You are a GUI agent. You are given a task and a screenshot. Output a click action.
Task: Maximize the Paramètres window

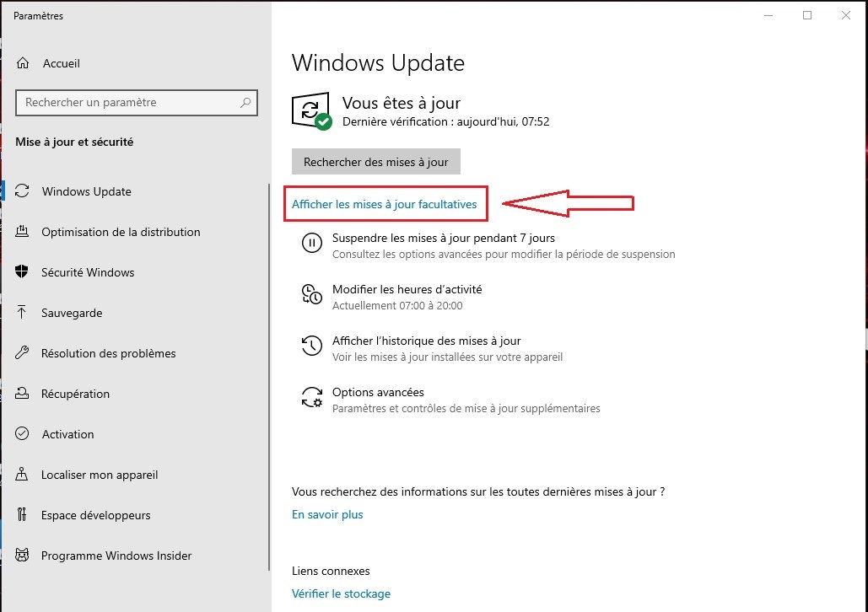807,15
